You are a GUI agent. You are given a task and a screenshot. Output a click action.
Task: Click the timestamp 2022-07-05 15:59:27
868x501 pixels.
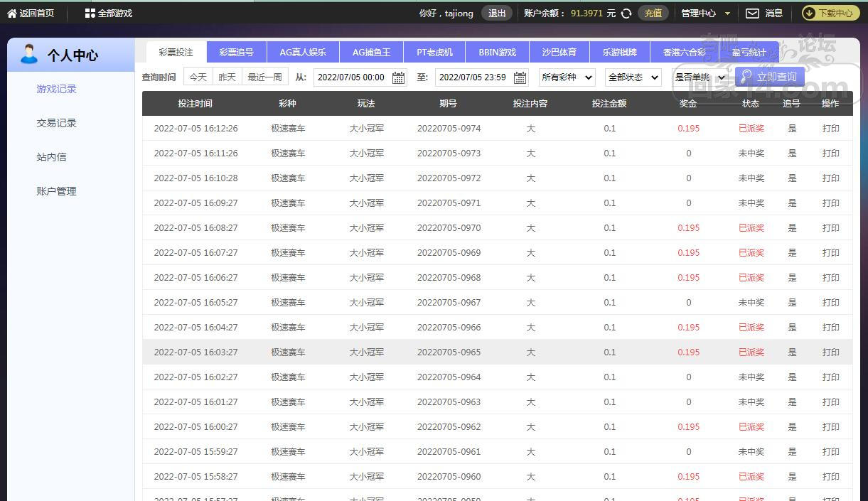coord(195,452)
